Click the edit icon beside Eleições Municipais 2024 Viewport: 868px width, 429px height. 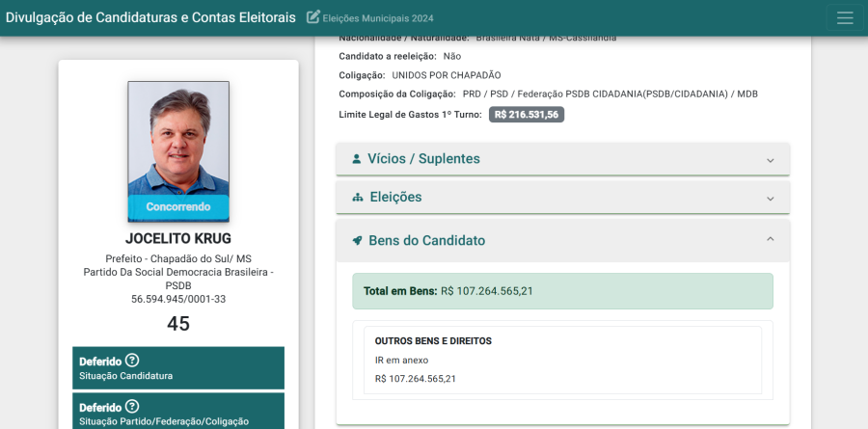313,17
